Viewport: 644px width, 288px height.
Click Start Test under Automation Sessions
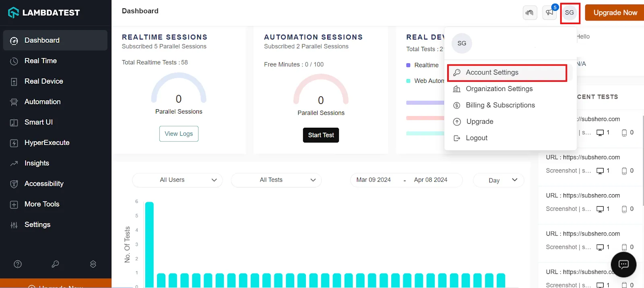(x=321, y=135)
